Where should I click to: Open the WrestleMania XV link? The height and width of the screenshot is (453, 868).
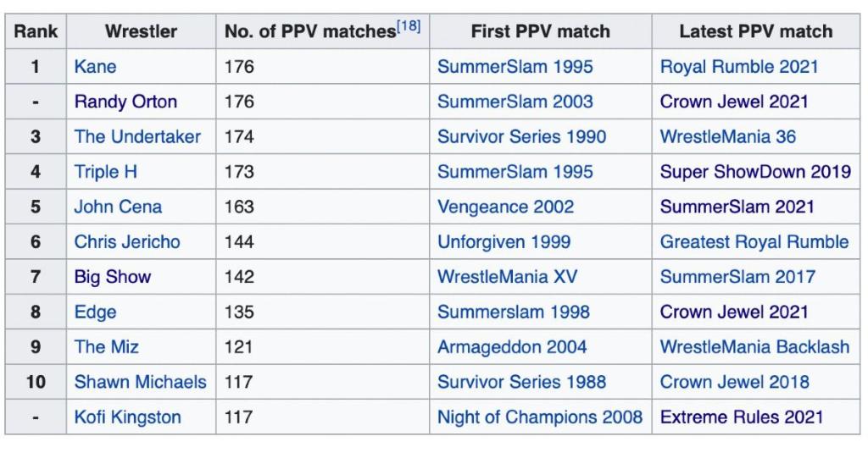click(500, 277)
